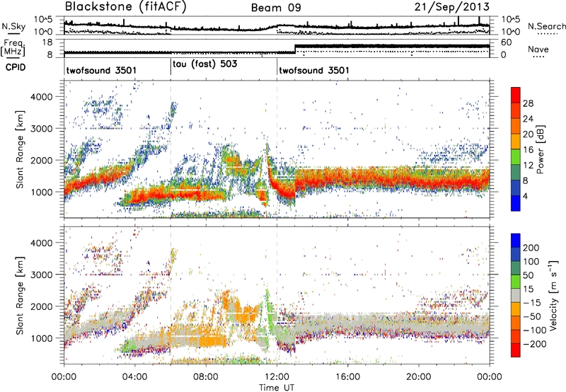The height and width of the screenshot is (392, 566).
Task: Pick the red bottom segment of Velocity colorbar
Action: 516,350
